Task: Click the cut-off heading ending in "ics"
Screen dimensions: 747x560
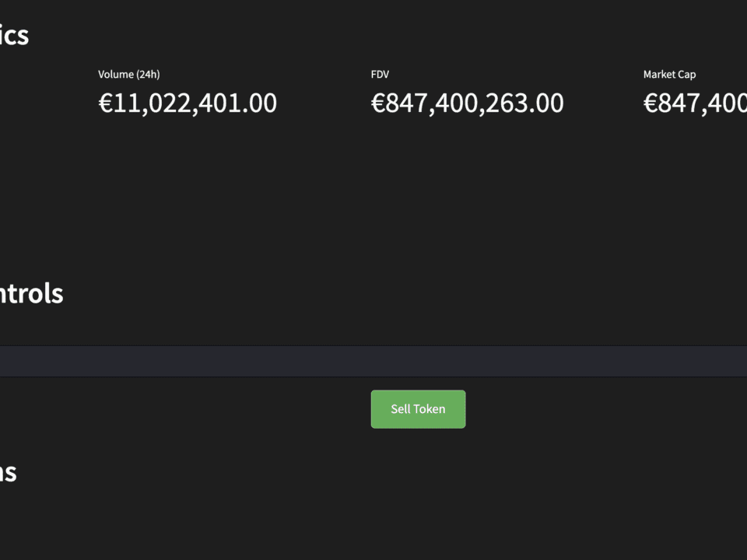Action: pyautogui.click(x=14, y=35)
